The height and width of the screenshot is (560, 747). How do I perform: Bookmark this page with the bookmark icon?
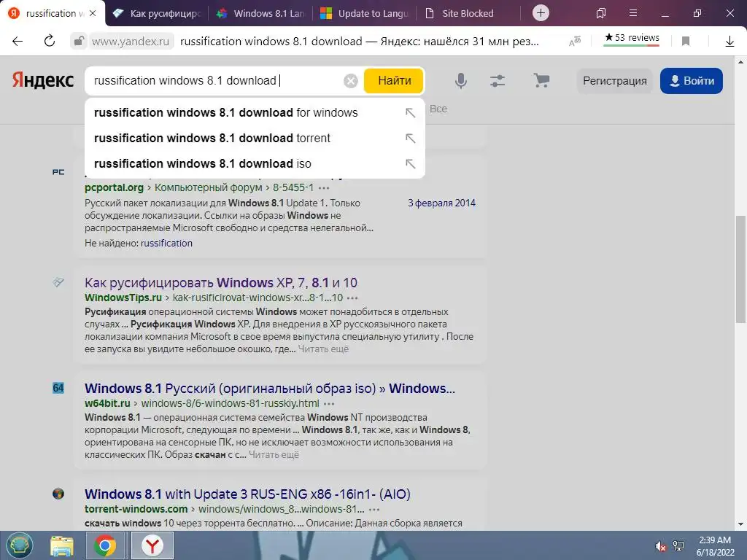(x=686, y=42)
